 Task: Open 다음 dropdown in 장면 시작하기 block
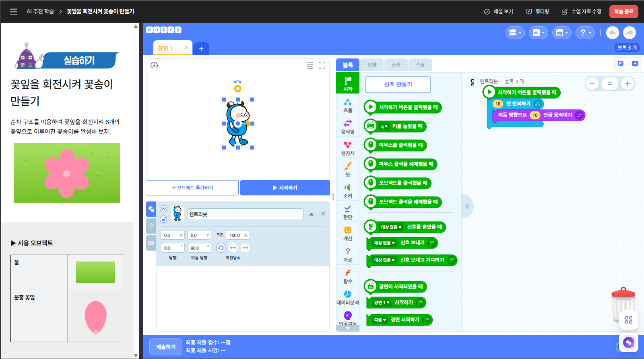pyautogui.click(x=380, y=320)
